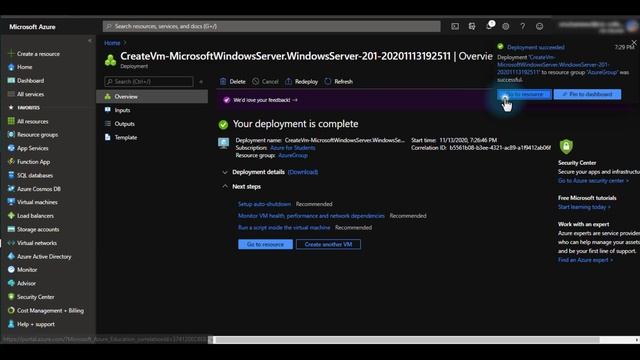The width and height of the screenshot is (640, 360).
Task: Expand Deployment details section
Action: pyautogui.click(x=225, y=172)
